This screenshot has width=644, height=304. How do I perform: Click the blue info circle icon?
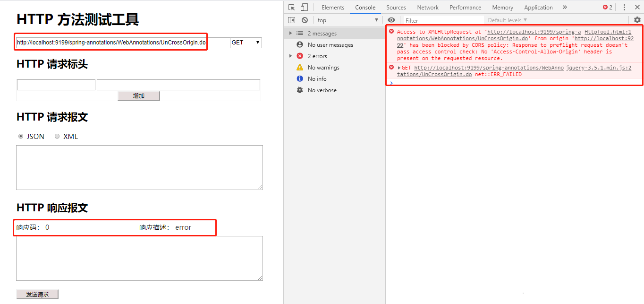point(299,78)
